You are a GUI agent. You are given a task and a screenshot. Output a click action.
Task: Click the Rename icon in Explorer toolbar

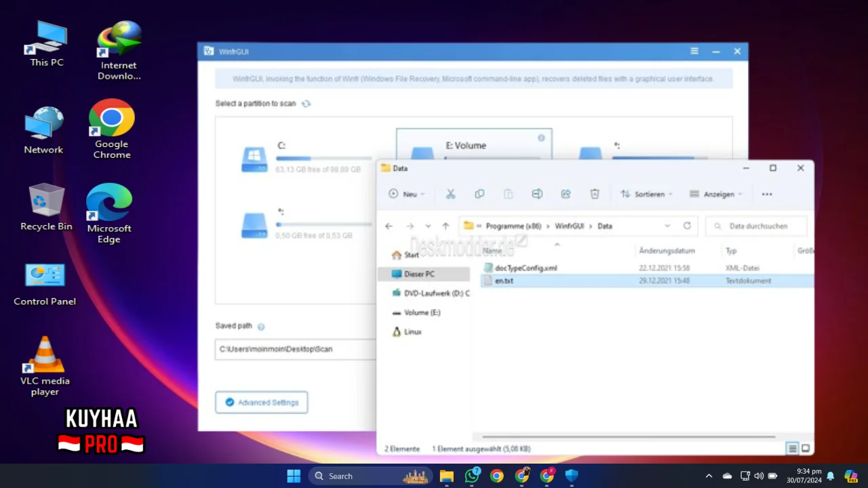tap(537, 194)
